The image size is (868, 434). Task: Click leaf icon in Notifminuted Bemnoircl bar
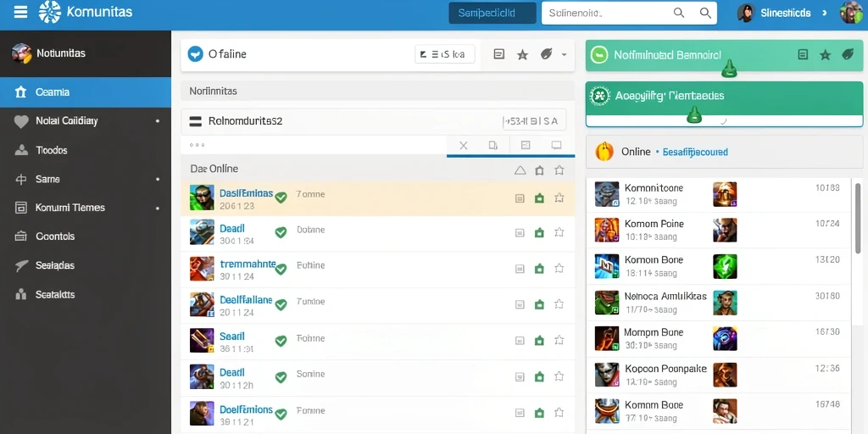pyautogui.click(x=848, y=54)
